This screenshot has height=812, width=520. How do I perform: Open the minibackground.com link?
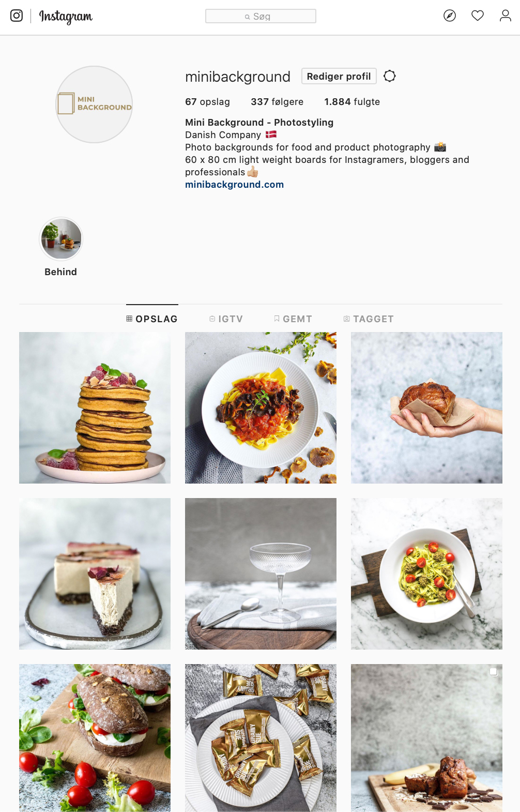[234, 185]
